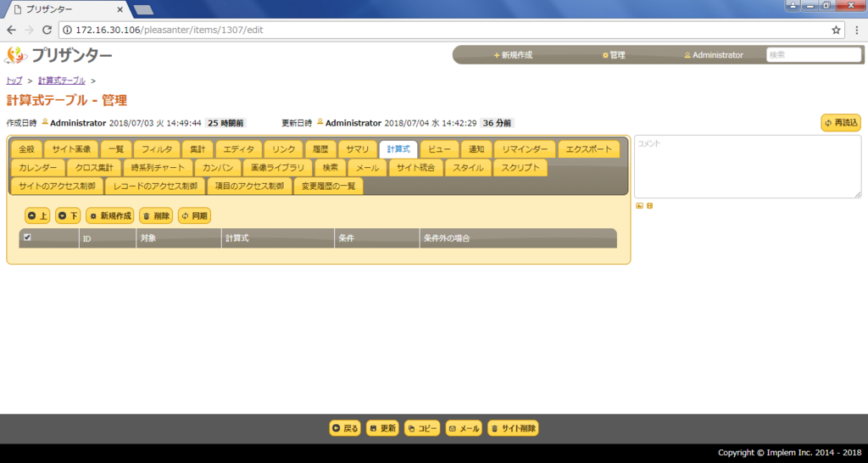The height and width of the screenshot is (463, 868).
Task: Open the 一覧 tab
Action: click(x=116, y=149)
